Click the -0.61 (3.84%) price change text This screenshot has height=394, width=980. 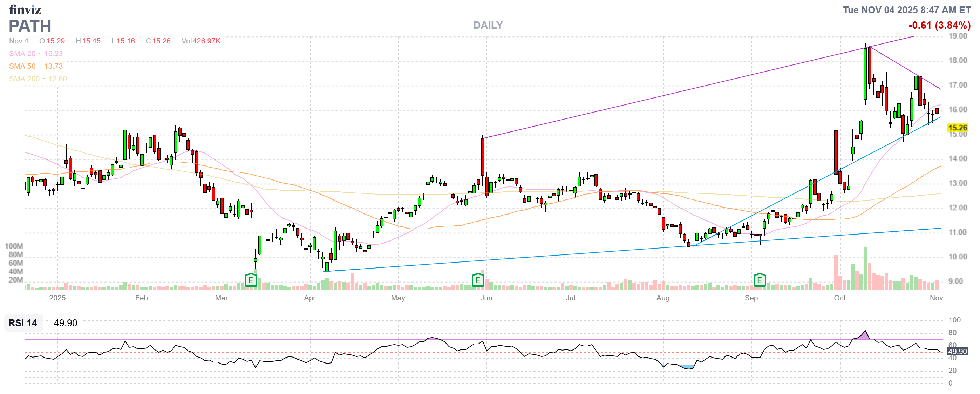[939, 26]
